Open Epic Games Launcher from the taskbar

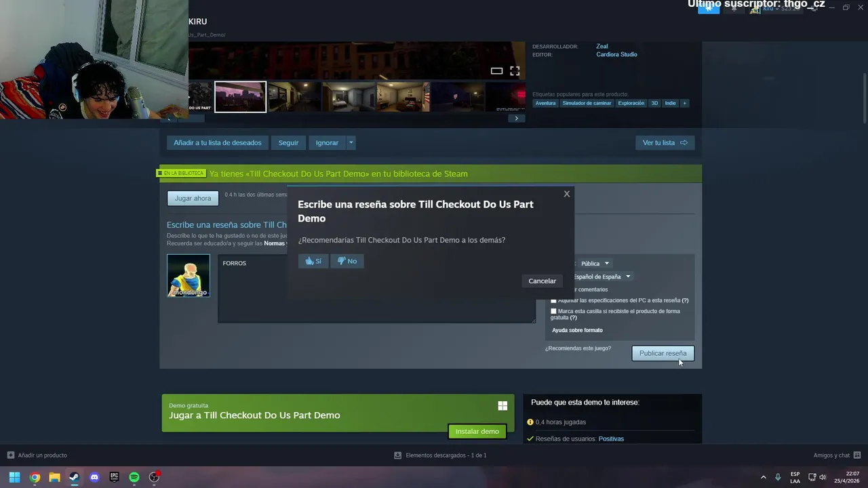click(114, 477)
